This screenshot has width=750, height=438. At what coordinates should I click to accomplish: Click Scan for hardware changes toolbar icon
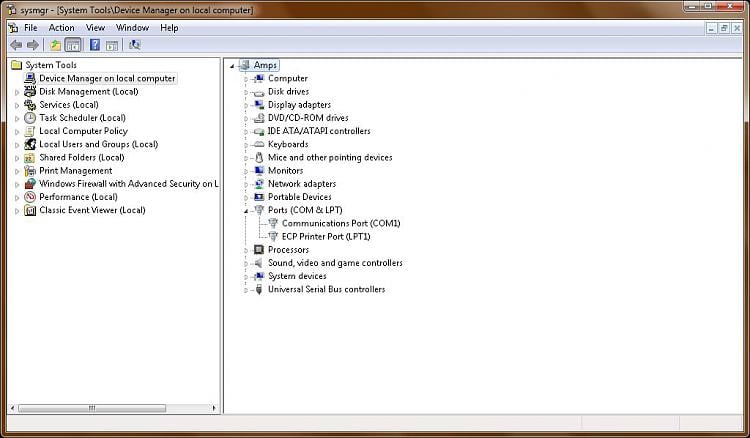[x=134, y=45]
